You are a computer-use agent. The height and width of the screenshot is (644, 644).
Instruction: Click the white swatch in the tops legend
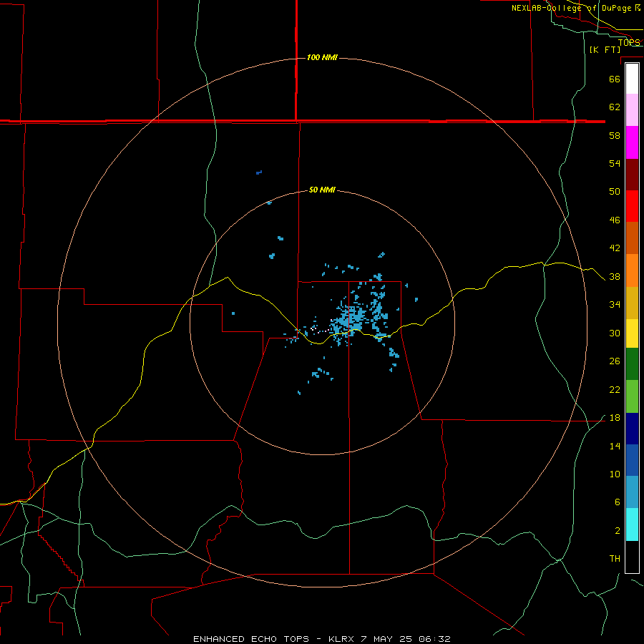(x=632, y=79)
